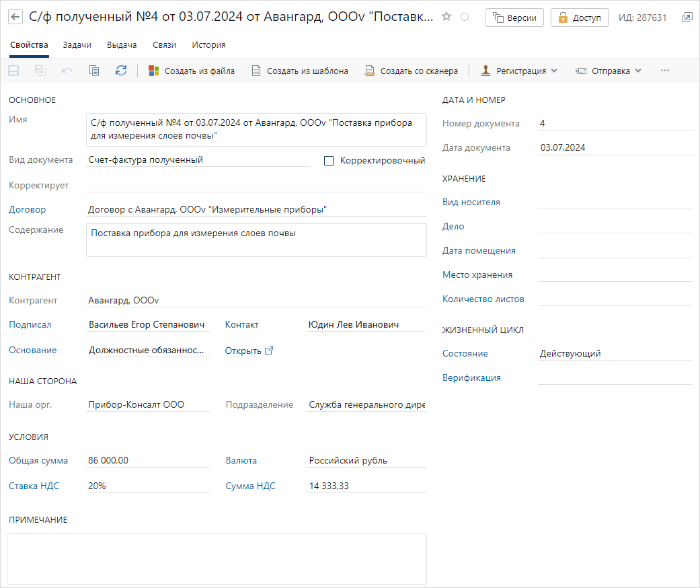Click the copy document icon

click(x=94, y=71)
